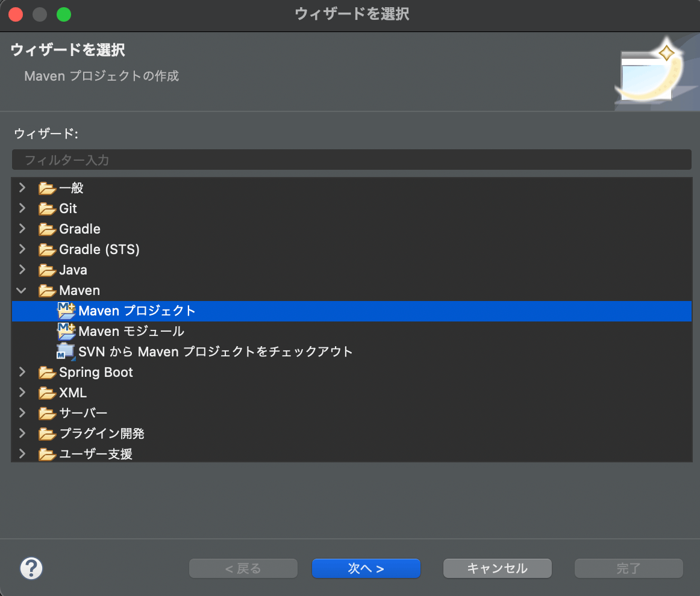Click the Maven モジュール wizard icon
The image size is (700, 596).
(x=66, y=331)
